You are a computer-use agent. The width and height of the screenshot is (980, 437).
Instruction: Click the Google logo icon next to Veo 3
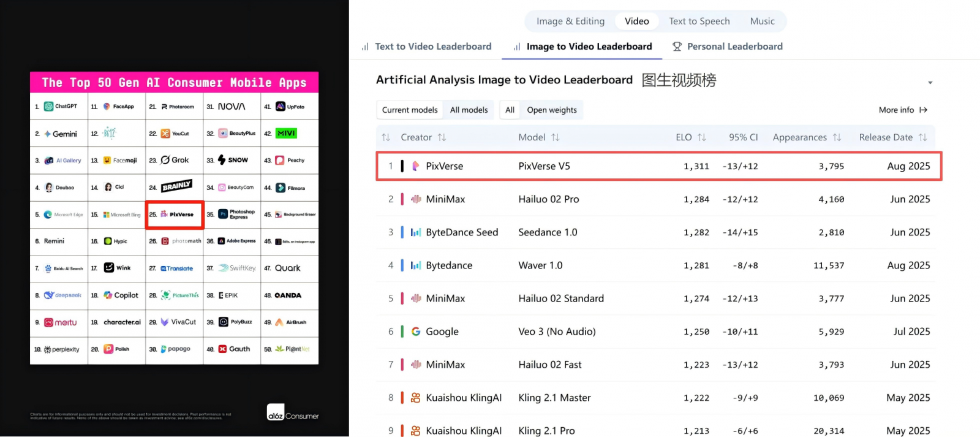pyautogui.click(x=416, y=332)
